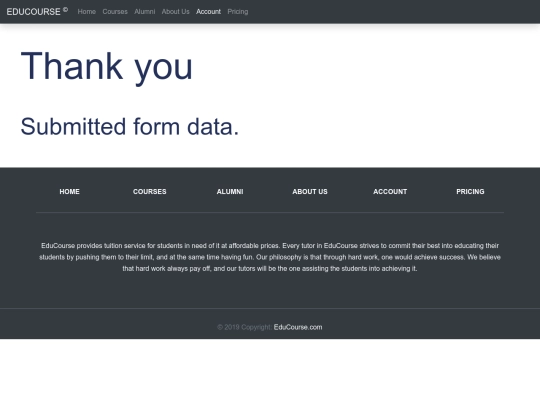Image resolution: width=540 pixels, height=405 pixels.
Task: Open Pricing in the top navigation bar
Action: (238, 12)
